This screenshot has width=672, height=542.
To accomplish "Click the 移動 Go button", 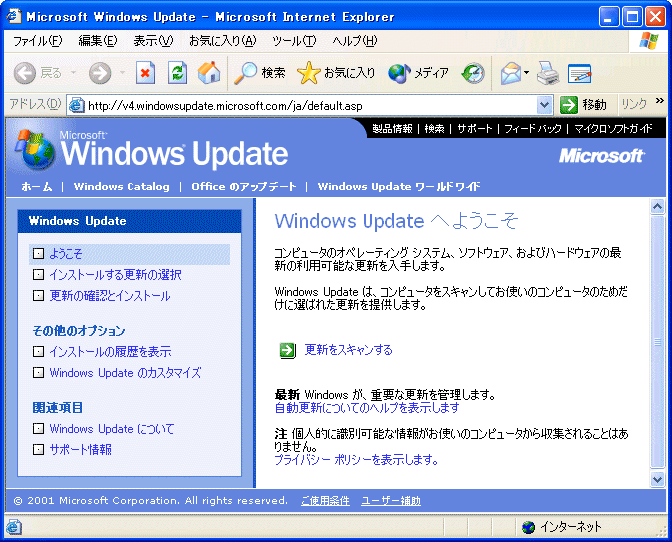I will (583, 105).
